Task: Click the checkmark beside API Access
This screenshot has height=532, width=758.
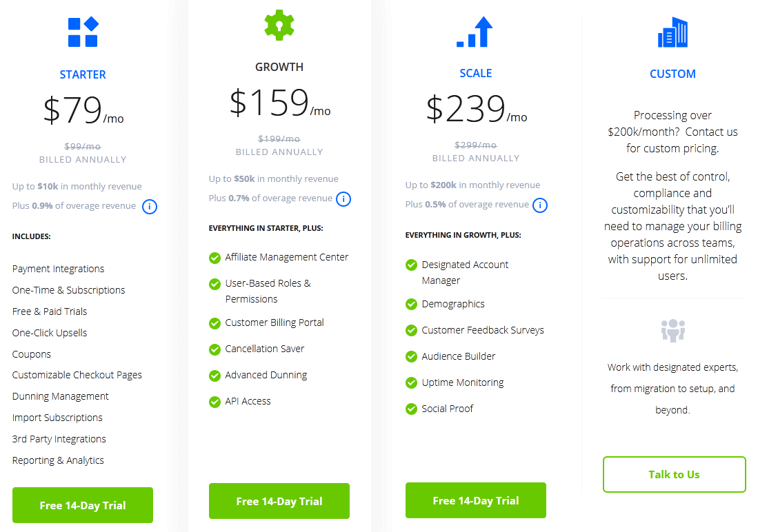Action: [215, 402]
